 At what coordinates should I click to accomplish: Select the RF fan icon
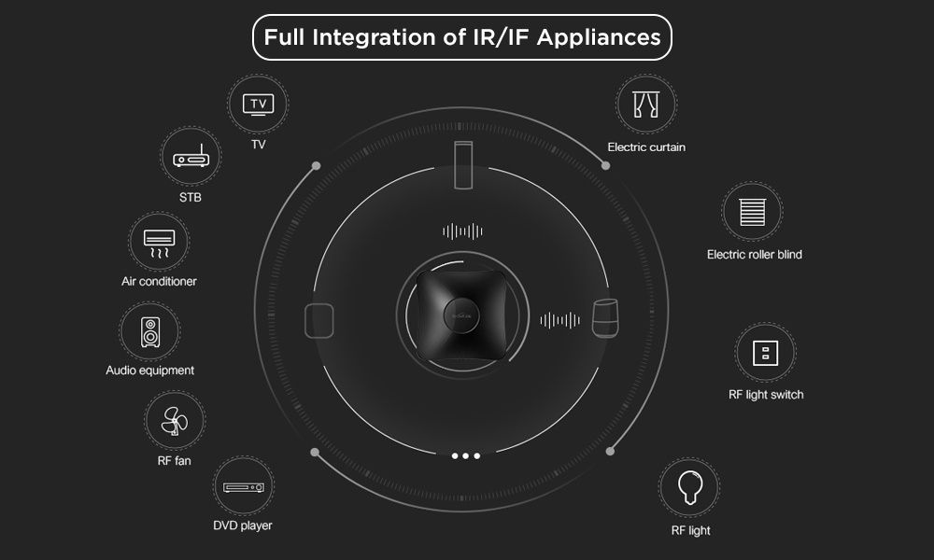tap(174, 421)
